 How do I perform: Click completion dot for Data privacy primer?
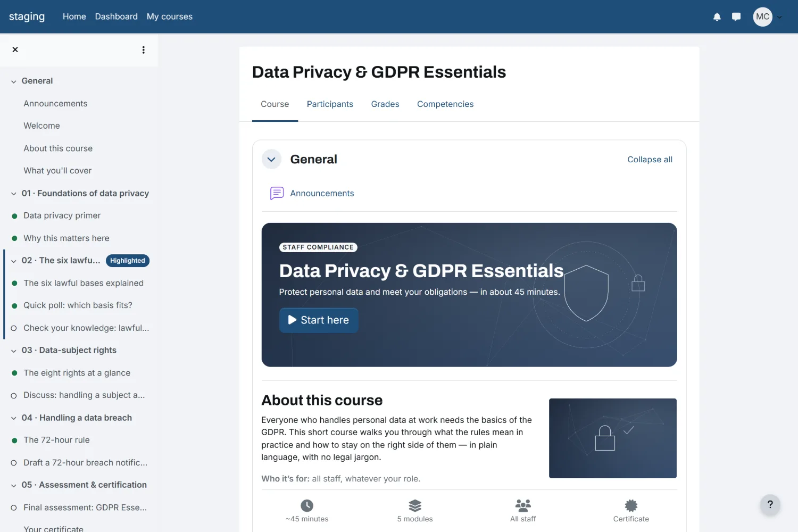point(14,216)
